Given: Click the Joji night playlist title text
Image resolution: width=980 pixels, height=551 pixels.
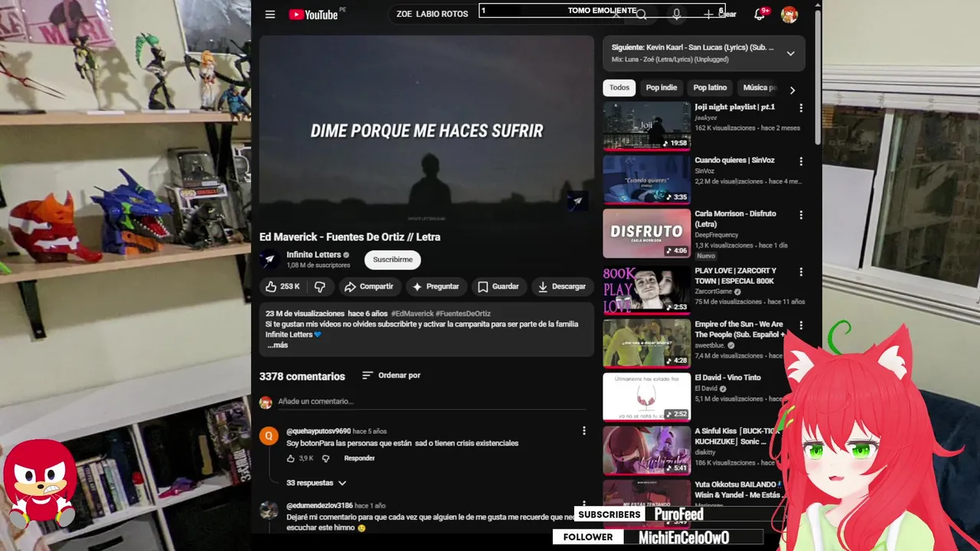Looking at the screenshot, I should pos(734,107).
